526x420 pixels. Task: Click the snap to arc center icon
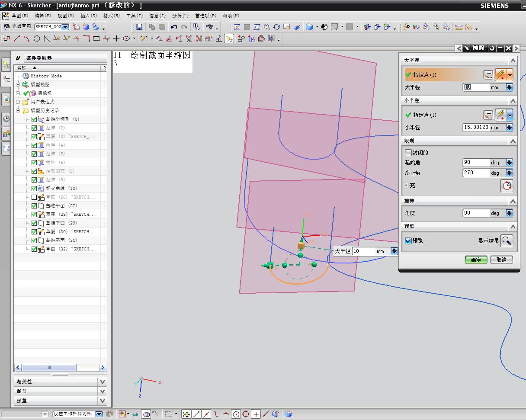236,414
